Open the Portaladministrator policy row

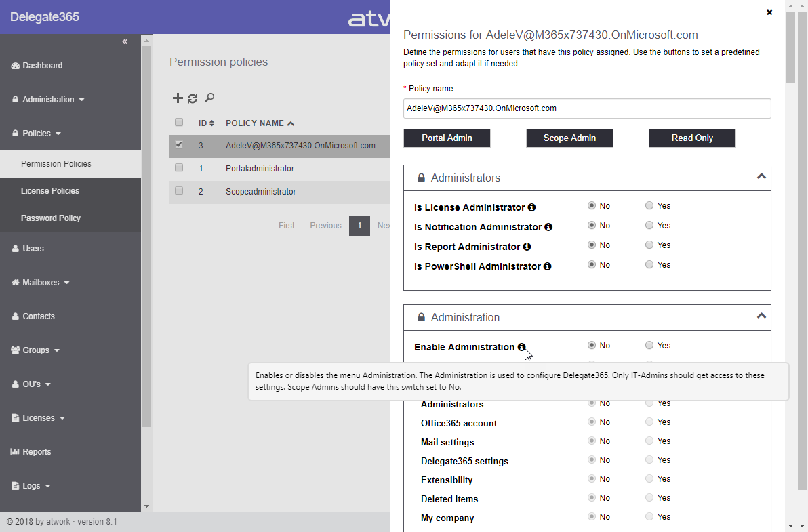pos(279,168)
